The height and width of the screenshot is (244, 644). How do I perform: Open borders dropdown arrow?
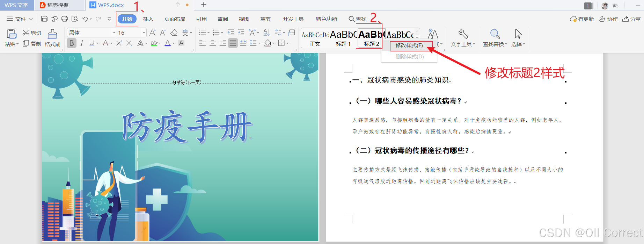287,43
